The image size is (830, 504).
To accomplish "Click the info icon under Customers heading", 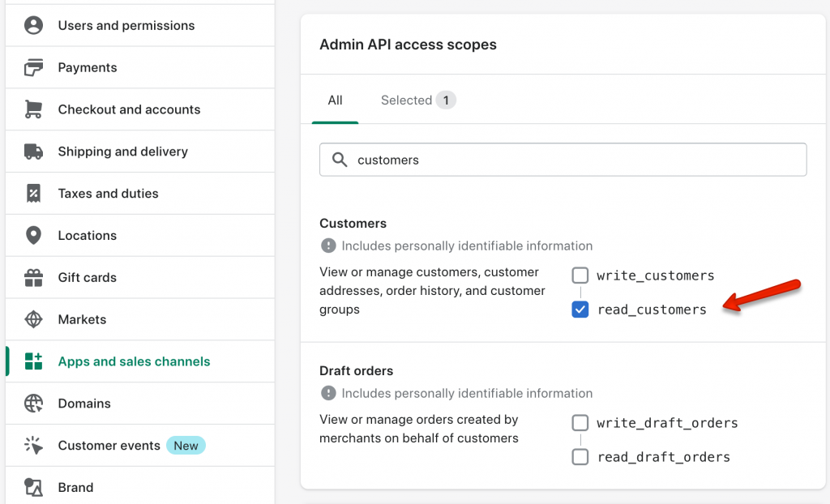I will pos(328,246).
